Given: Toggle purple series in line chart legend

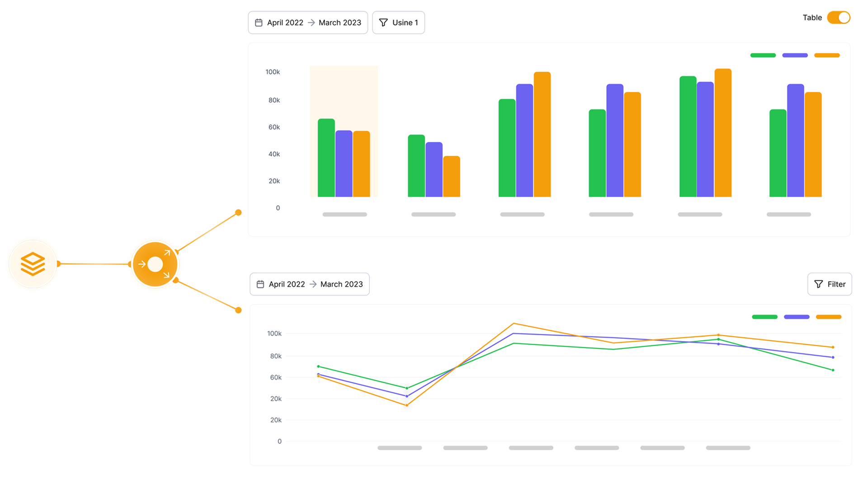Looking at the screenshot, I should 796,317.
